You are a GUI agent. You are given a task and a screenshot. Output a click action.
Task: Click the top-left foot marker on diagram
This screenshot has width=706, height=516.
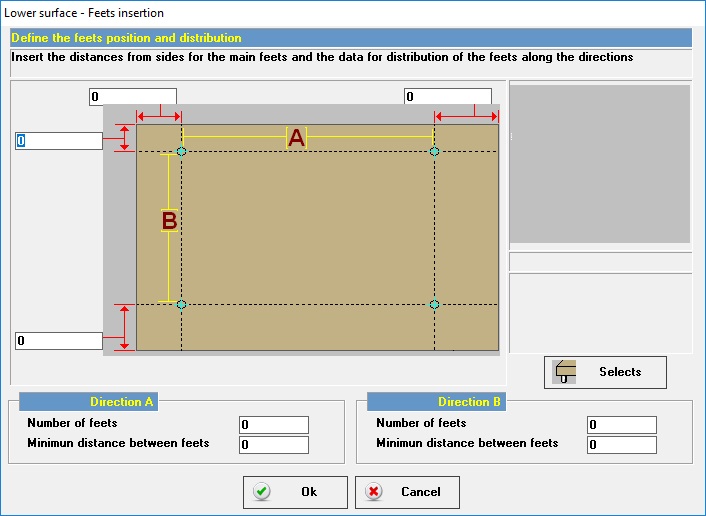pyautogui.click(x=181, y=151)
